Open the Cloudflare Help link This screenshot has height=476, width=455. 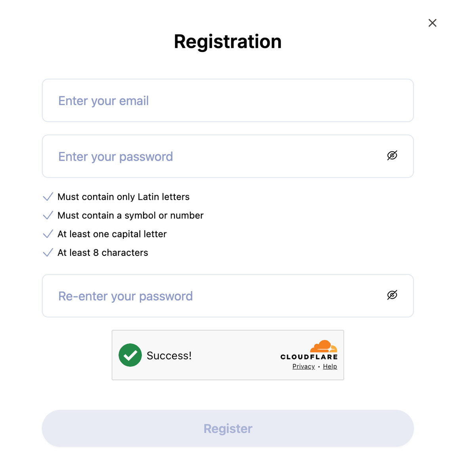pyautogui.click(x=330, y=367)
